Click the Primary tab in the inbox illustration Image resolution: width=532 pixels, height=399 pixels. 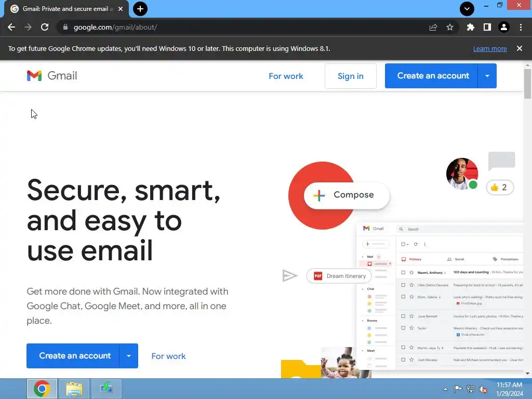(x=411, y=259)
